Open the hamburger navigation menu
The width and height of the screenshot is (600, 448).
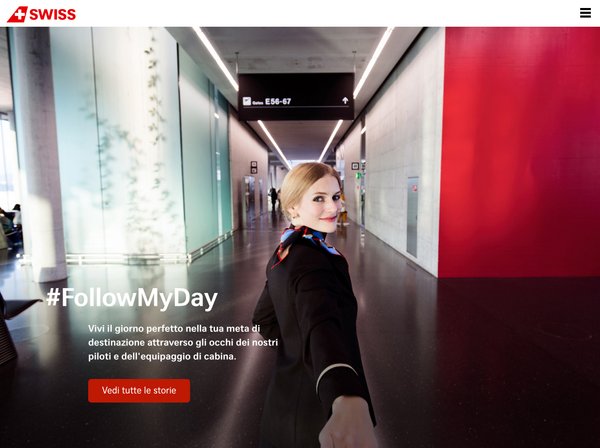tap(585, 13)
